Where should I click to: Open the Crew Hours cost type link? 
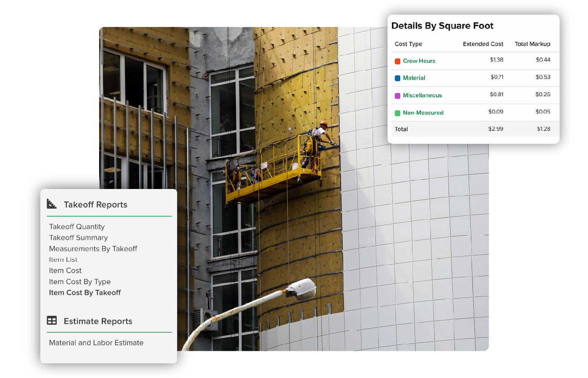[x=419, y=61]
